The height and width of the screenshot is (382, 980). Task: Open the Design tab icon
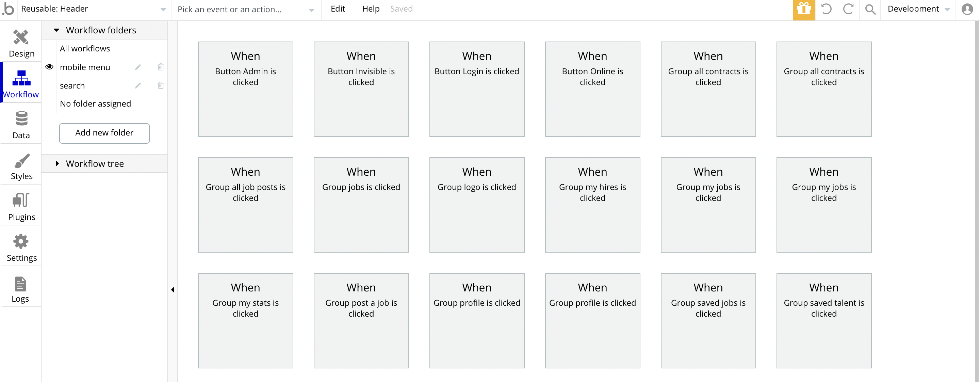21,37
